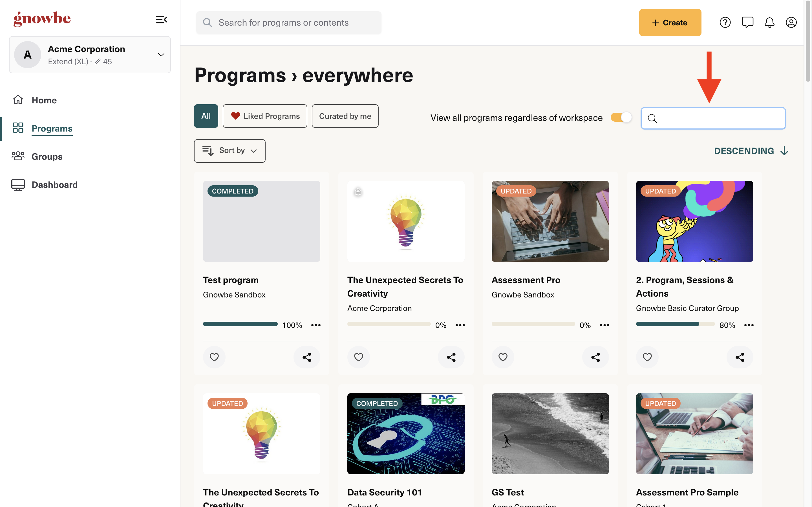Image resolution: width=812 pixels, height=507 pixels.
Task: Open the Sort by dropdown
Action: click(x=230, y=151)
